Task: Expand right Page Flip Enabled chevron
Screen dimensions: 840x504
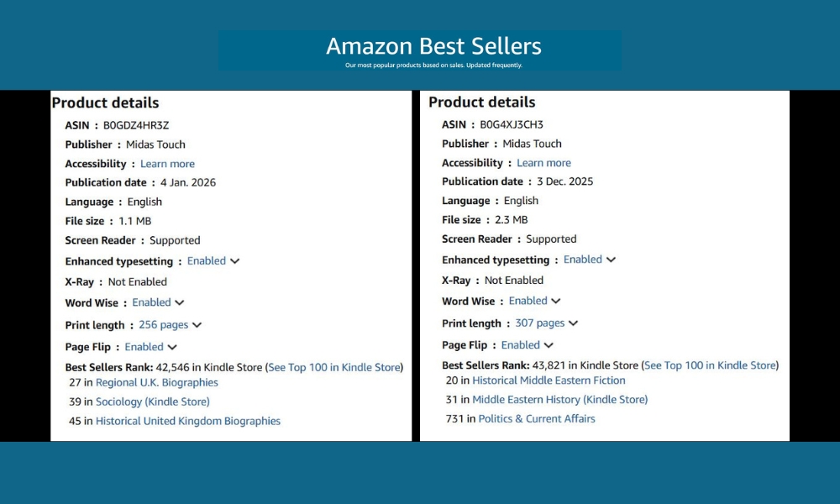Action: (x=549, y=345)
